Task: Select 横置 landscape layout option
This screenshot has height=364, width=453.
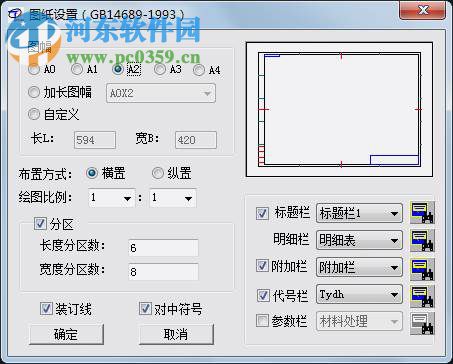Action: click(x=92, y=173)
